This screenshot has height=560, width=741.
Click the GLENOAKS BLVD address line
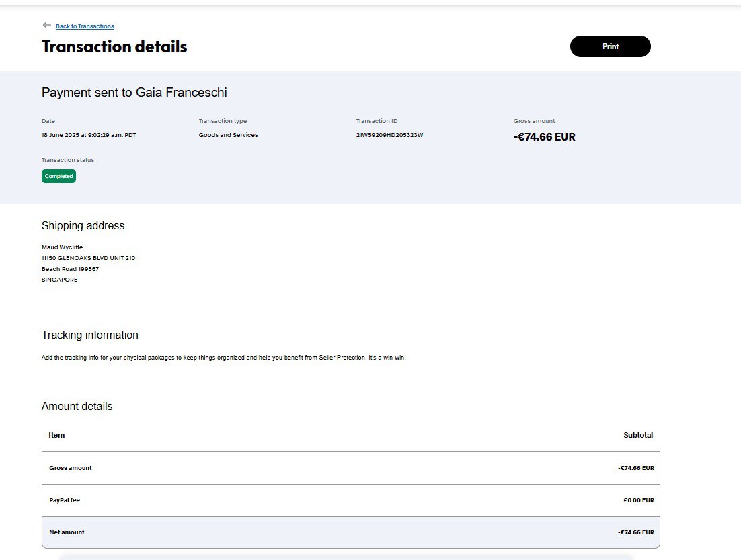[x=88, y=258]
